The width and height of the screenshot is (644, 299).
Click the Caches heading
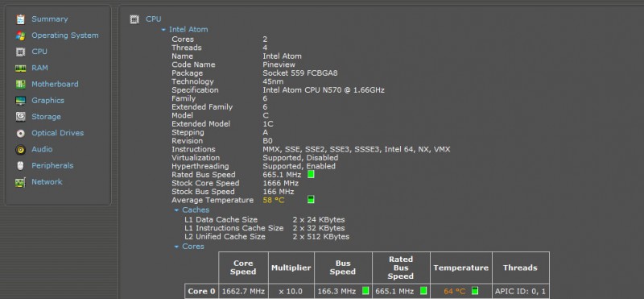[196, 210]
